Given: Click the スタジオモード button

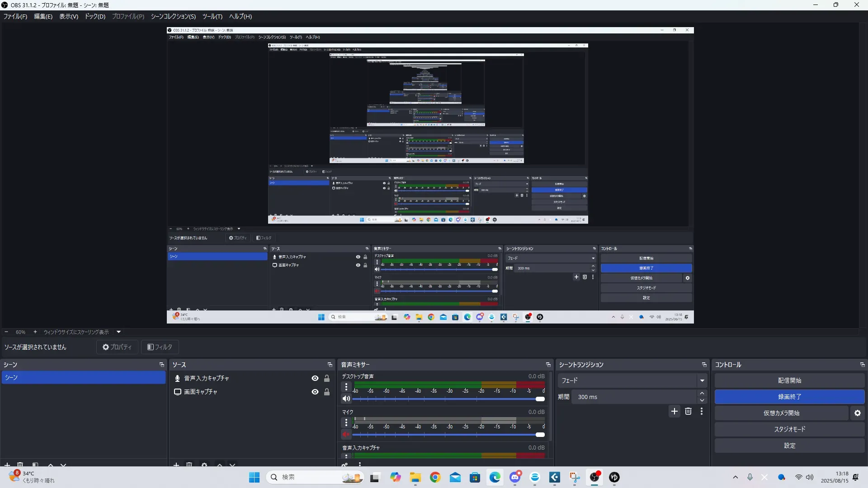Looking at the screenshot, I should click(x=789, y=429).
